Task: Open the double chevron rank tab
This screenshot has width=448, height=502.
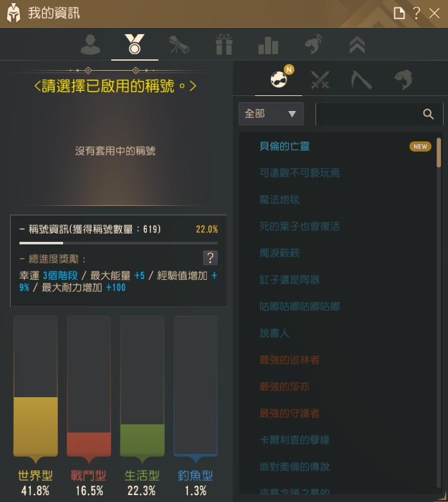Action: 357,44
